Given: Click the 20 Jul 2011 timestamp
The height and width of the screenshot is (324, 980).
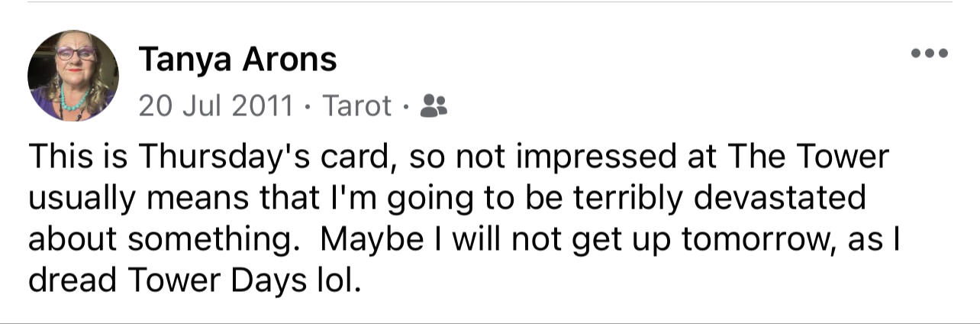Looking at the screenshot, I should click(x=216, y=105).
